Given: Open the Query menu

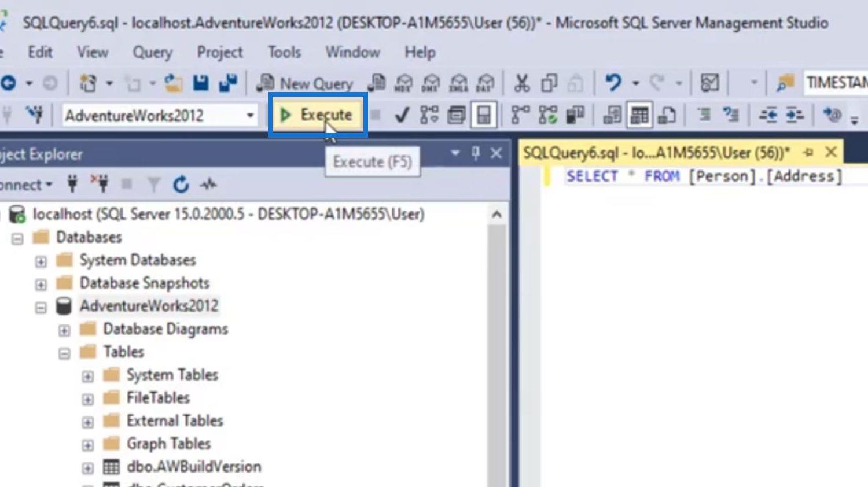Looking at the screenshot, I should [153, 52].
